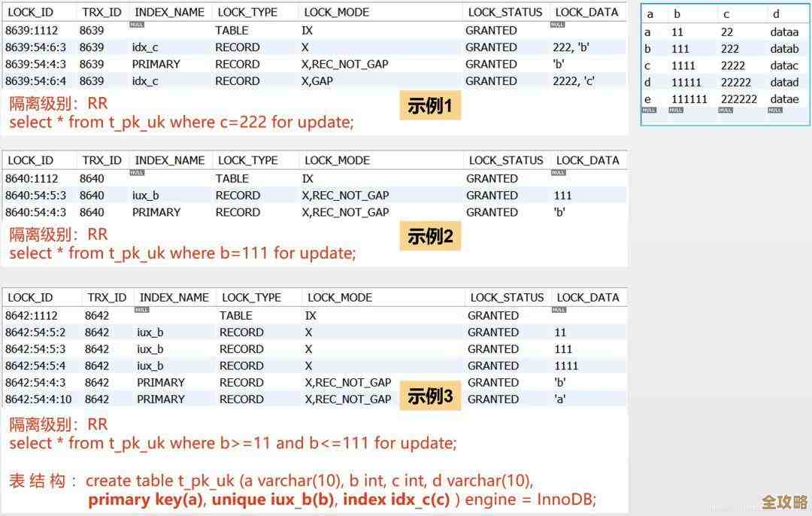
Task: Click the NULL badge in INDEX_NAME column of 示例1 table
Action: point(138,24)
